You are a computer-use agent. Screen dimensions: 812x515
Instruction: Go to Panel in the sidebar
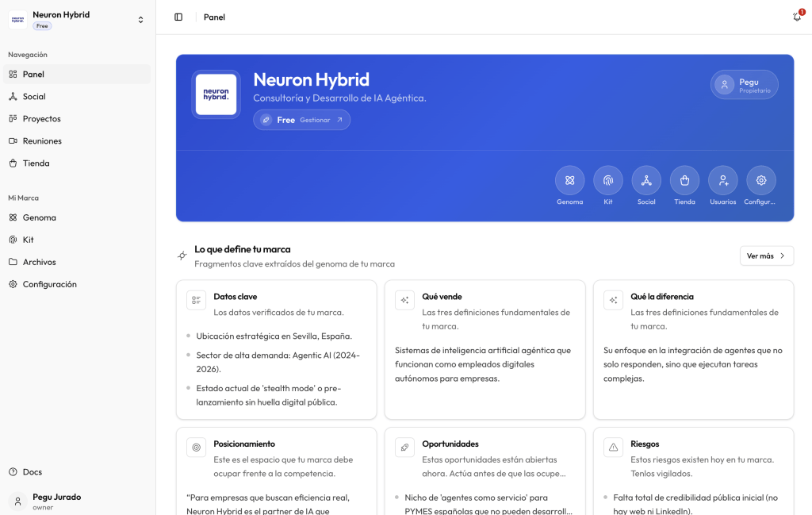coord(77,74)
